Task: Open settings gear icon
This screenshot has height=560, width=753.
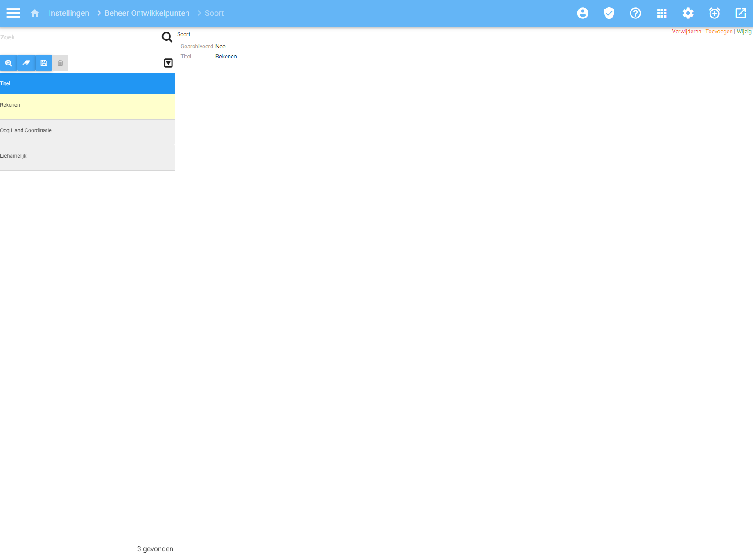Action: click(x=688, y=13)
